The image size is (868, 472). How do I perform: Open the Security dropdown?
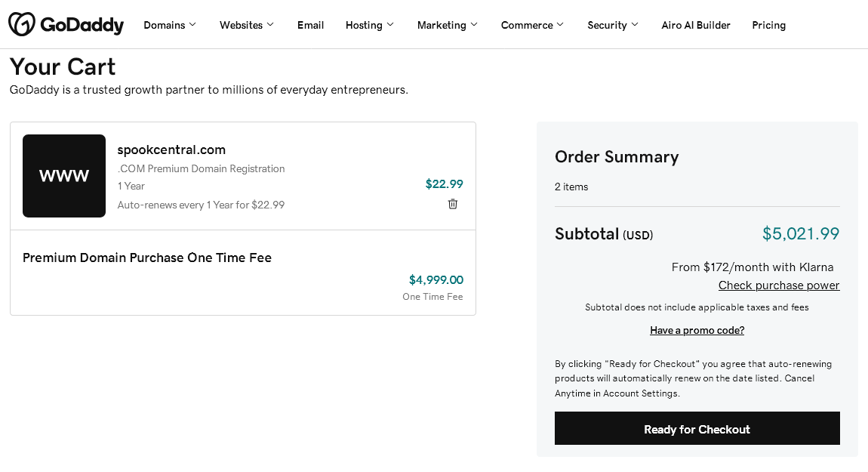[x=613, y=25]
